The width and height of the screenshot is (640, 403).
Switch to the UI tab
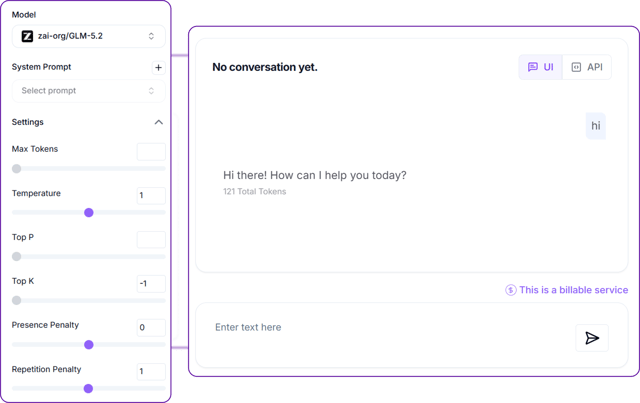(540, 67)
